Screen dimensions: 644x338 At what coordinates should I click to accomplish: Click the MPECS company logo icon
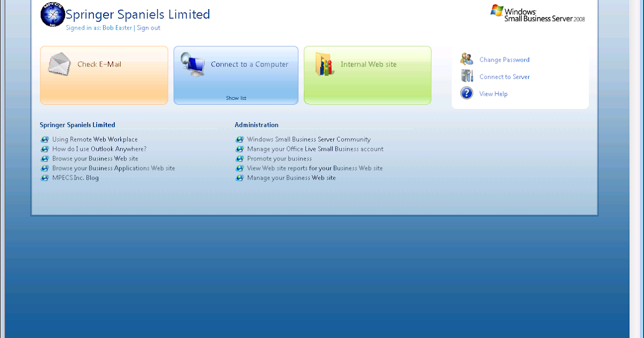[53, 15]
